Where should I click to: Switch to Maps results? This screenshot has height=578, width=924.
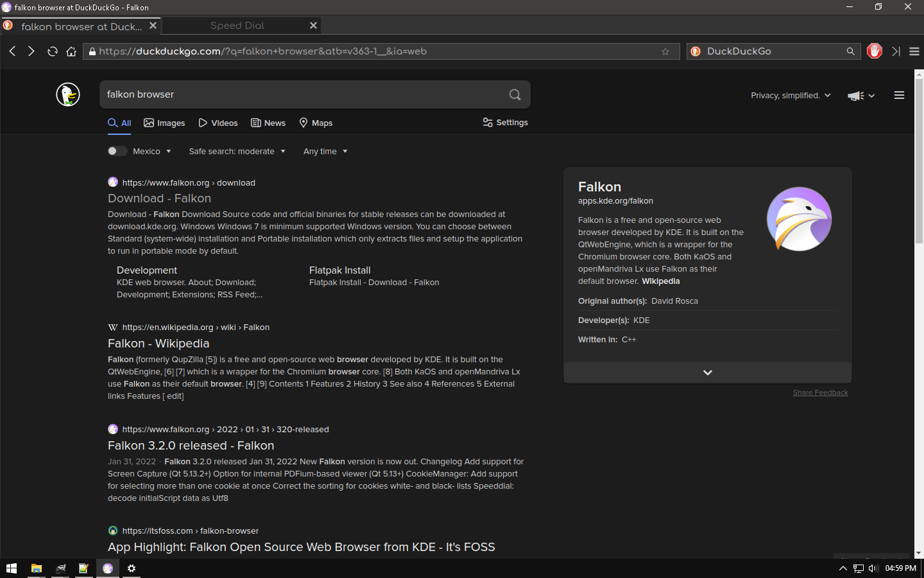point(316,123)
